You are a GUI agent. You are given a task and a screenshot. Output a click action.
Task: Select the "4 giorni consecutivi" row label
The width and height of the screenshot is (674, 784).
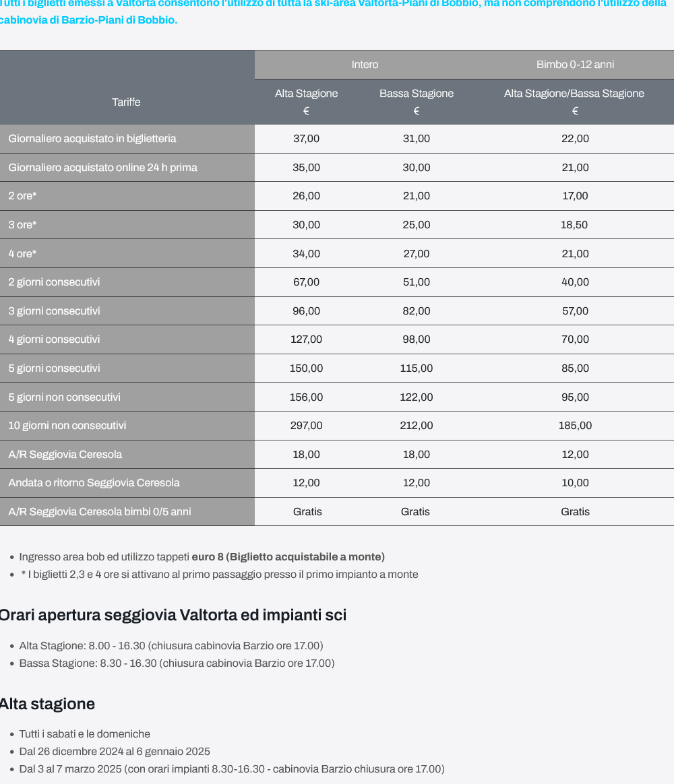(54, 339)
